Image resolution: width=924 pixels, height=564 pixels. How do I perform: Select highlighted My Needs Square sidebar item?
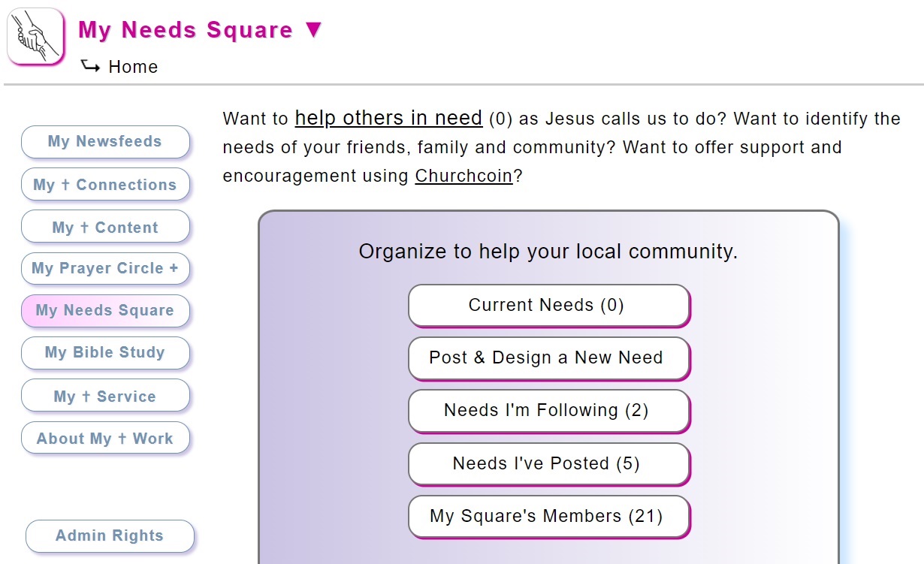(105, 311)
